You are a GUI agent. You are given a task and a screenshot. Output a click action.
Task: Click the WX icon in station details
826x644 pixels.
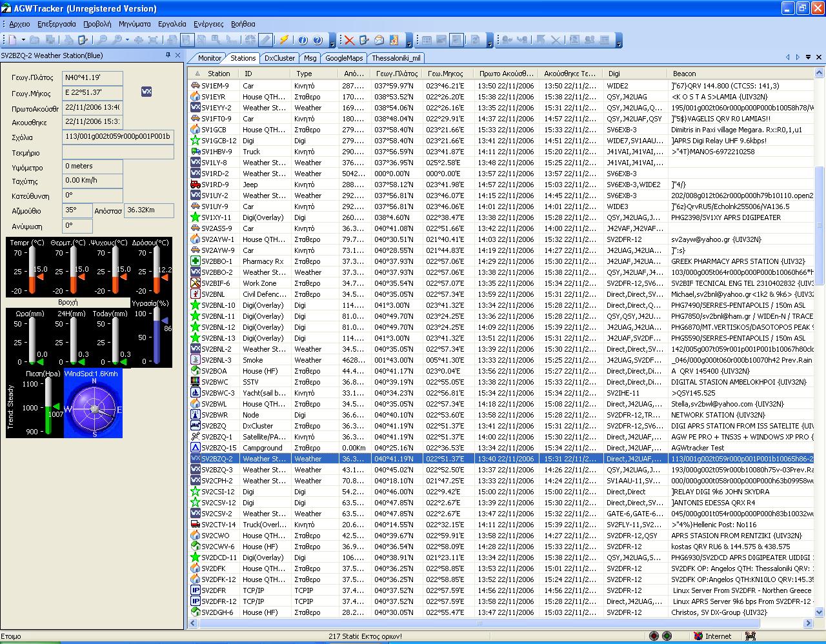tap(146, 92)
